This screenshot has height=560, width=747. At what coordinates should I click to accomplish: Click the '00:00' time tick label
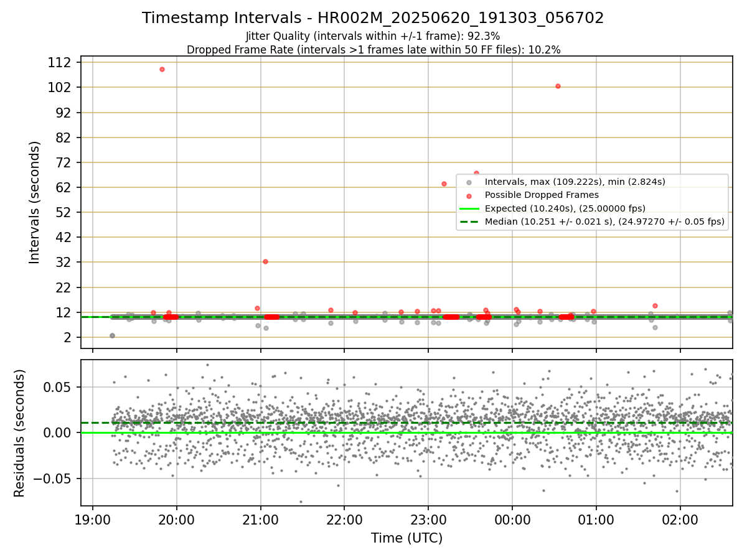(512, 520)
